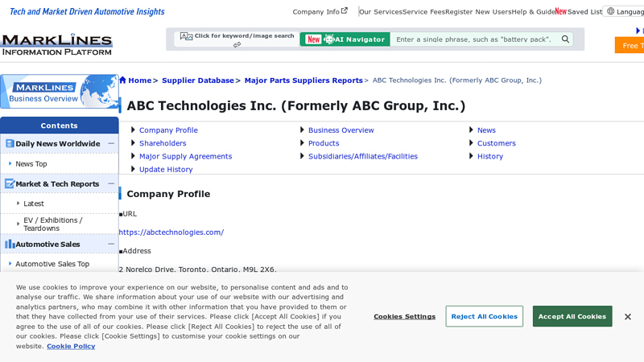This screenshot has width=644, height=362.
Task: Open Latest under Market & Tech Reports
Action: click(x=34, y=204)
